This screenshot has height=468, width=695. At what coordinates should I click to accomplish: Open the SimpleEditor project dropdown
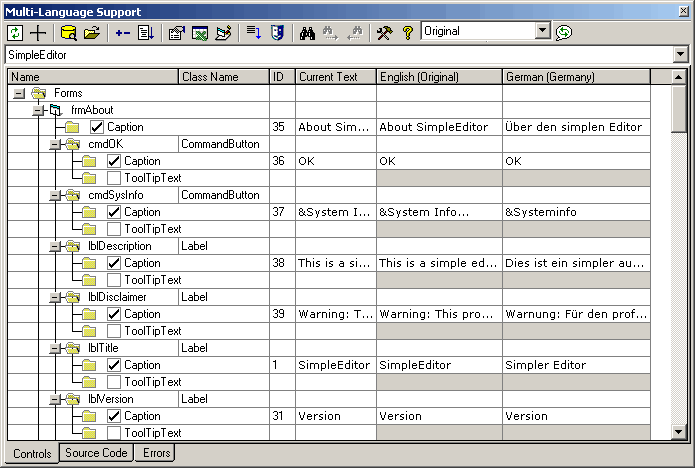tap(681, 54)
